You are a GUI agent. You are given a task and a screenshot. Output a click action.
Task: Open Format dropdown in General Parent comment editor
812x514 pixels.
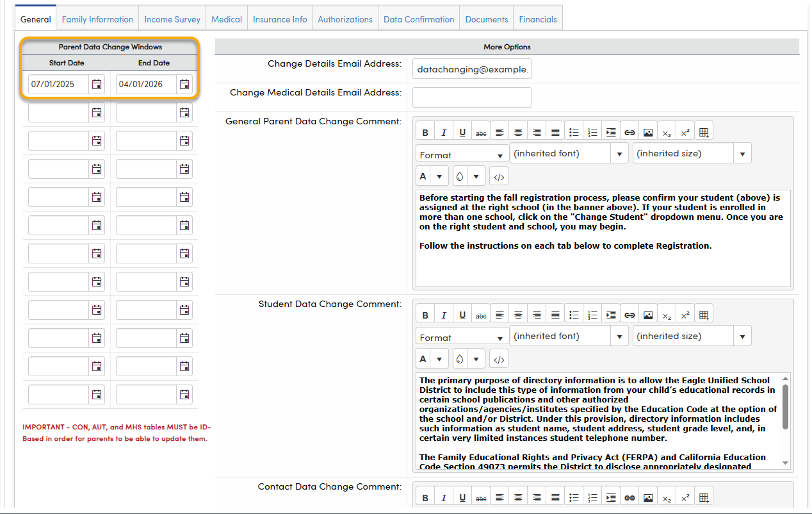(462, 154)
